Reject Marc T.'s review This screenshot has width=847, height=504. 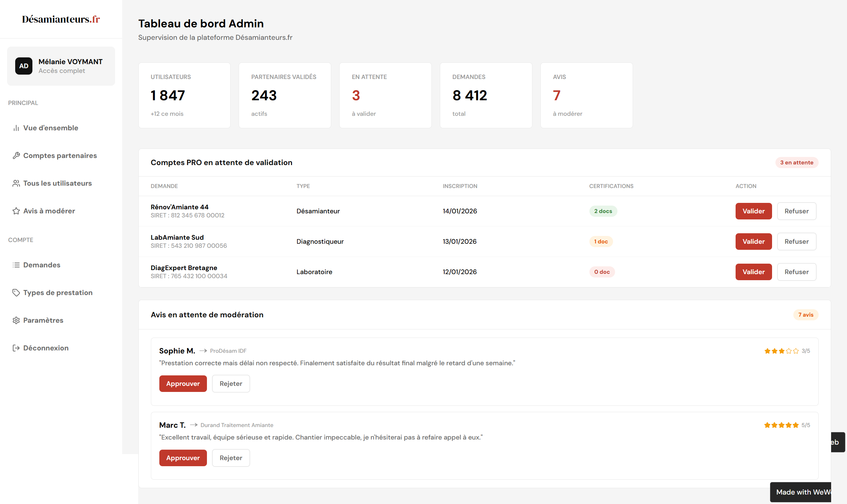pyautogui.click(x=231, y=458)
